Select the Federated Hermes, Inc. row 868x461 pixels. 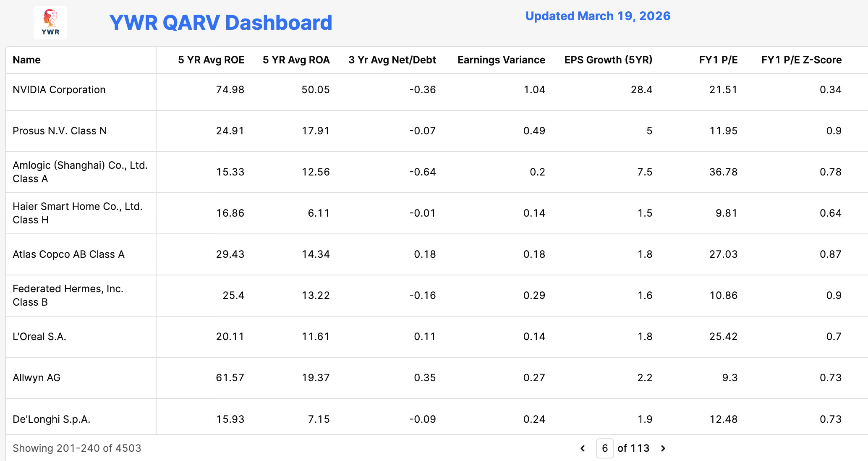(68, 295)
